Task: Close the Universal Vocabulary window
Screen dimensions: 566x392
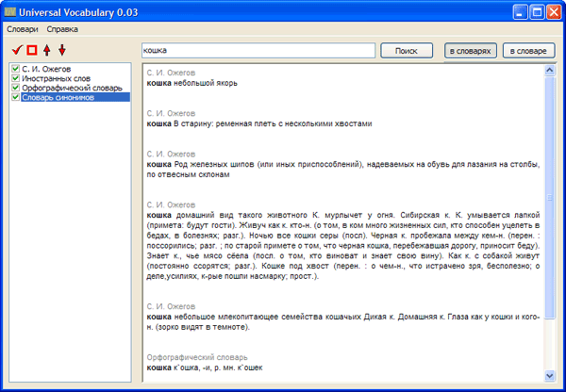Action: (x=554, y=12)
